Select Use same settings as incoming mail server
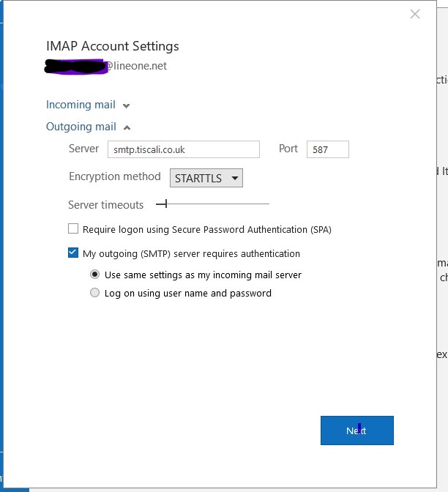This screenshot has width=448, height=492. pyautogui.click(x=94, y=275)
